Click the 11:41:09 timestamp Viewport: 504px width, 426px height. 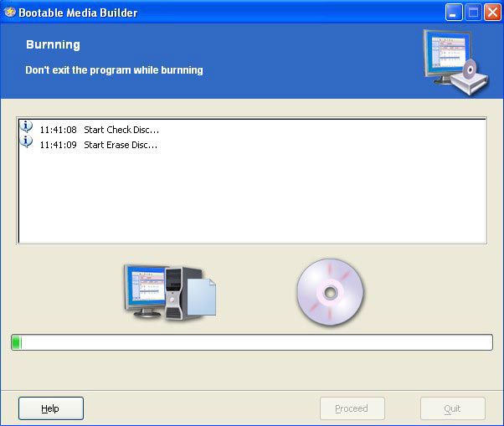(58, 145)
